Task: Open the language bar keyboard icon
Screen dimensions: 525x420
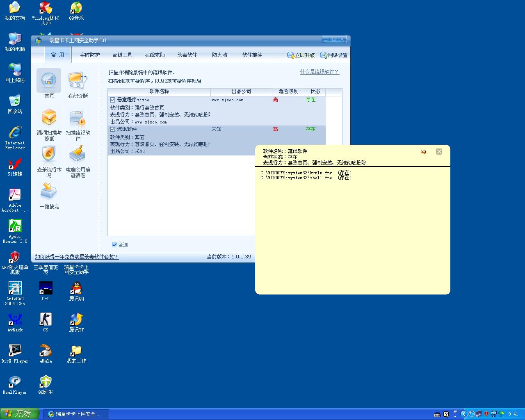Action: pyautogui.click(x=437, y=414)
